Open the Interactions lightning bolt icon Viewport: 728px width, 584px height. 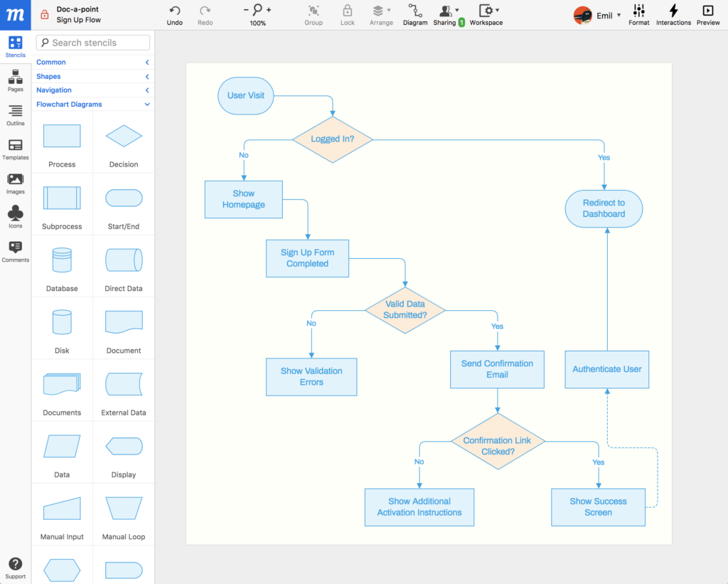tap(673, 11)
